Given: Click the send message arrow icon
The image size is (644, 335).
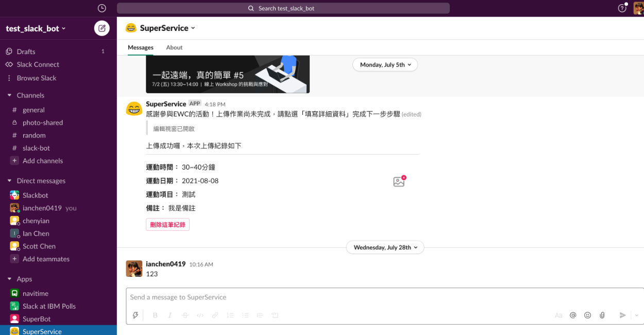Looking at the screenshot, I should 622,315.
